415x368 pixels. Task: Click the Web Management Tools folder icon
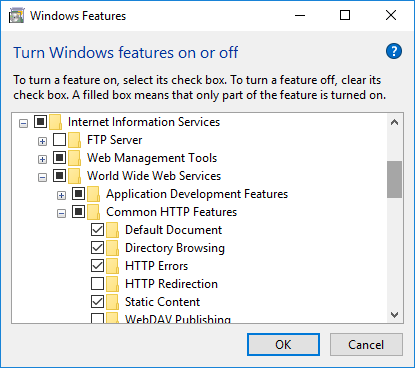pos(74,158)
